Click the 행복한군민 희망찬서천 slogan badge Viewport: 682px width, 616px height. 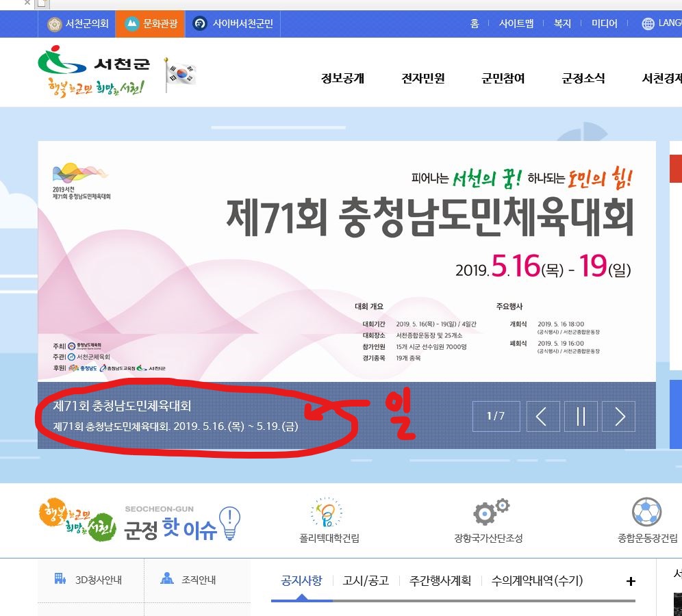pyautogui.click(x=77, y=519)
